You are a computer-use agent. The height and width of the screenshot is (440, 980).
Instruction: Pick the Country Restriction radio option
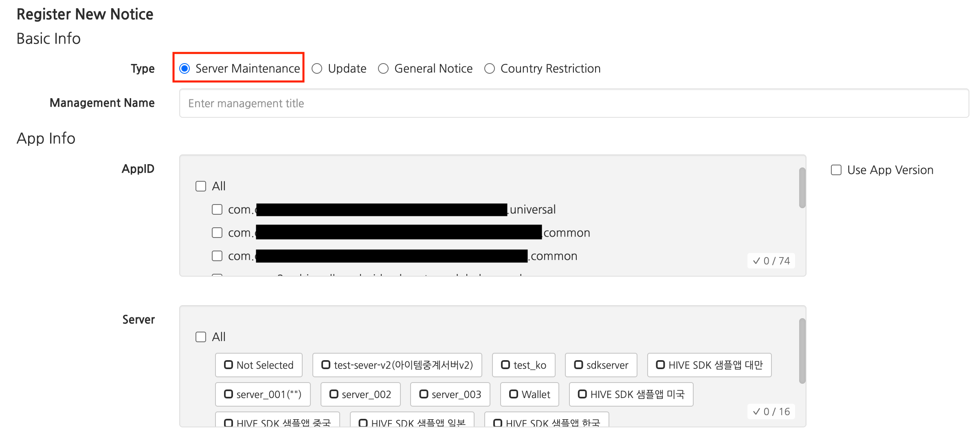click(x=490, y=68)
